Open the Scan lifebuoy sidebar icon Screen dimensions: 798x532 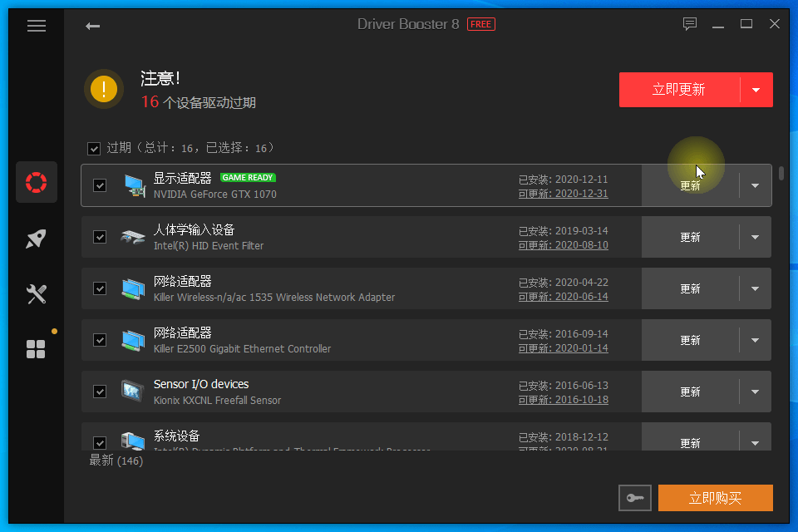tap(36, 182)
